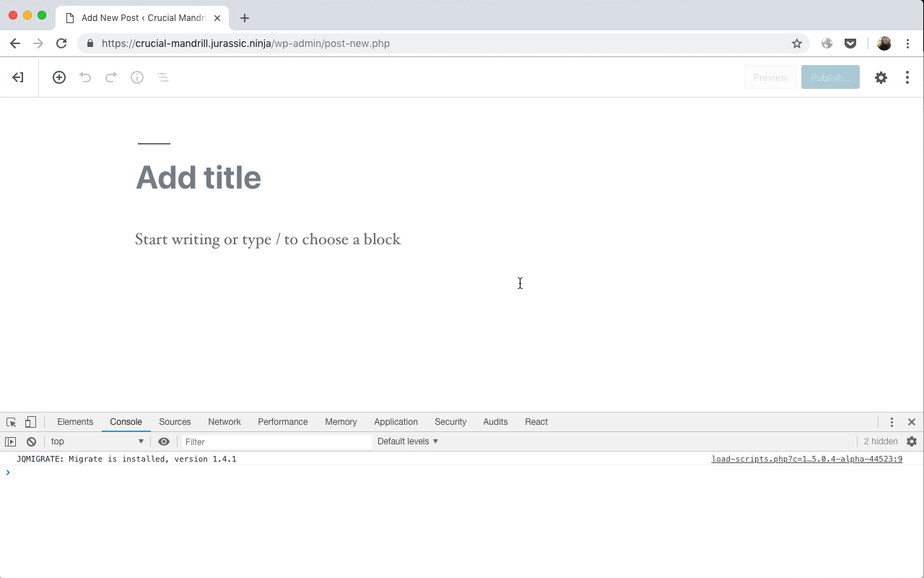Screen dimensions: 924x578
Task: Toggle device toolbar in DevTools
Action: [30, 422]
